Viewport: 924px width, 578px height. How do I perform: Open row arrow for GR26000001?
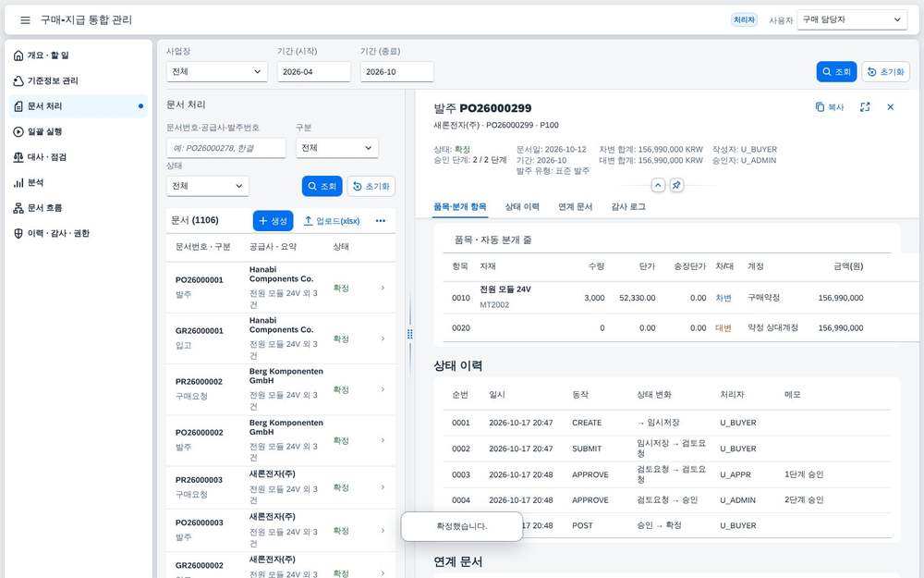(x=383, y=338)
